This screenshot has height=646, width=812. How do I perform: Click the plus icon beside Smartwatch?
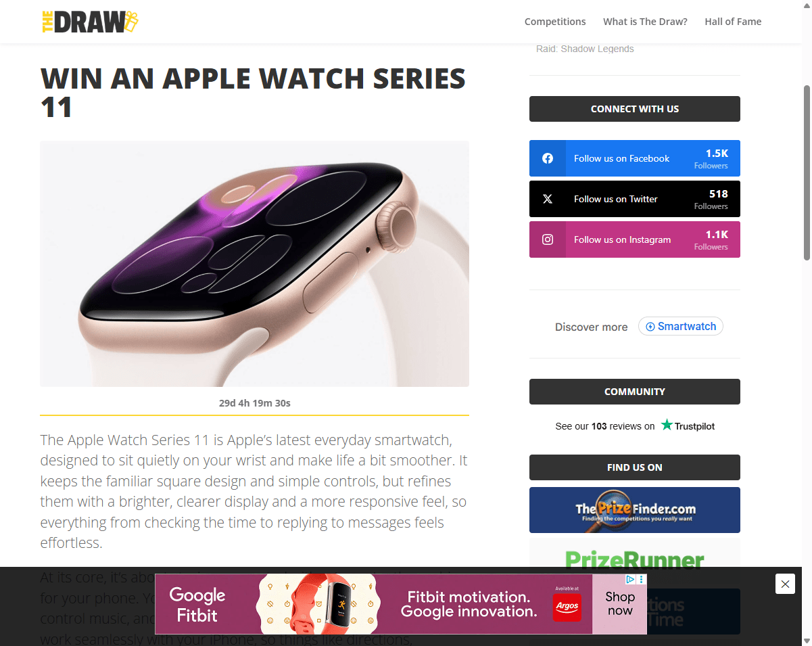[650, 327]
